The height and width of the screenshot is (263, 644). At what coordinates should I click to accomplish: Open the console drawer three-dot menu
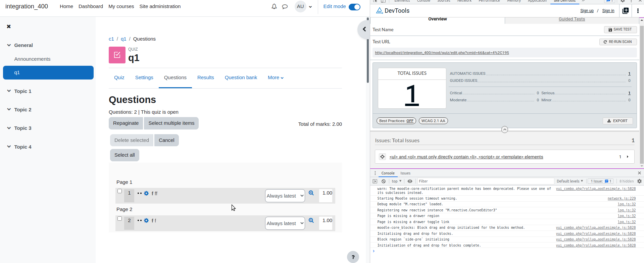click(x=375, y=173)
